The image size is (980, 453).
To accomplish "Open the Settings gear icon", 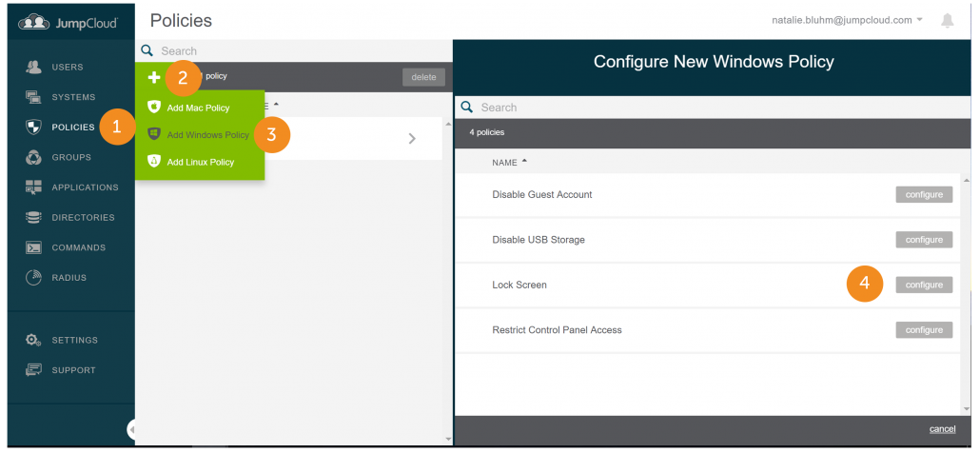I will (x=33, y=340).
